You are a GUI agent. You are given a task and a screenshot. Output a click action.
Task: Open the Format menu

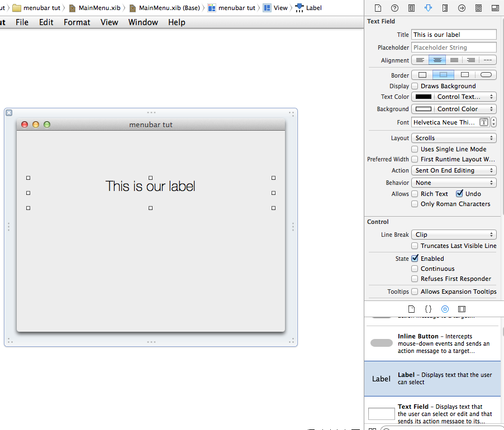coord(77,22)
